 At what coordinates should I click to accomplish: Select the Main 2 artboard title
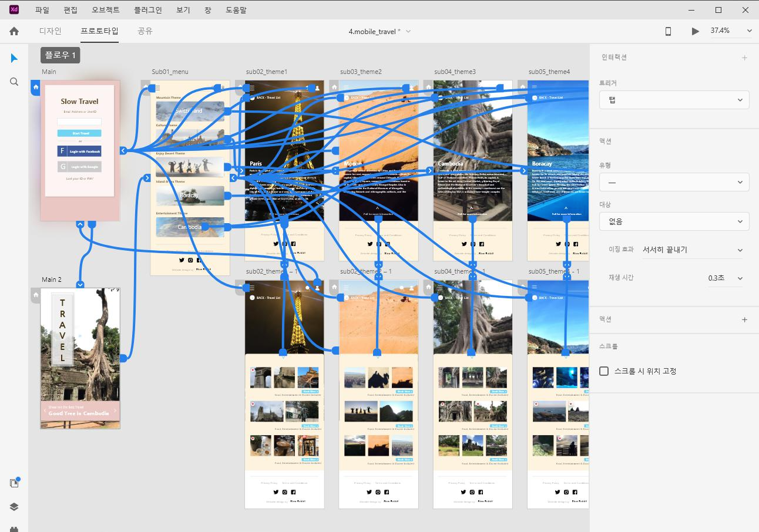click(52, 280)
